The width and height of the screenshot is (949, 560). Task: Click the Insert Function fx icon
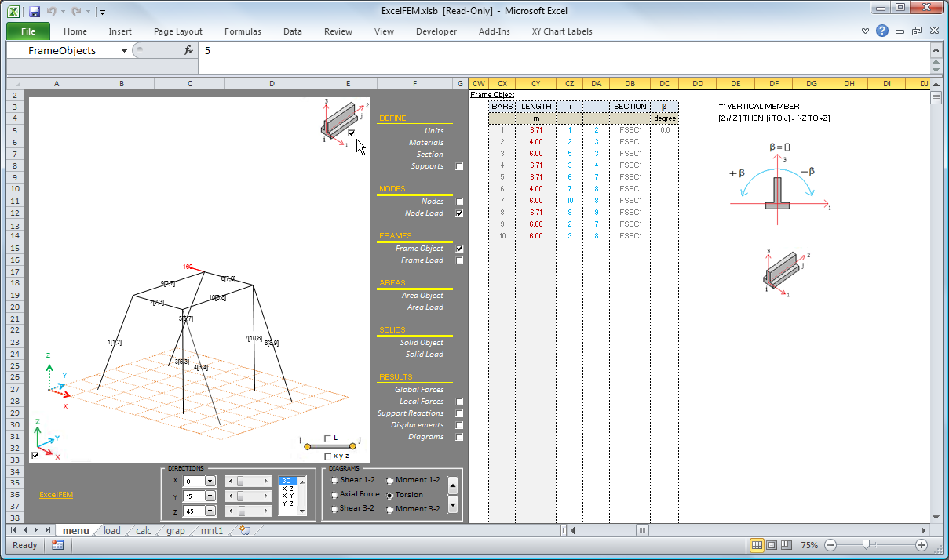[x=188, y=50]
